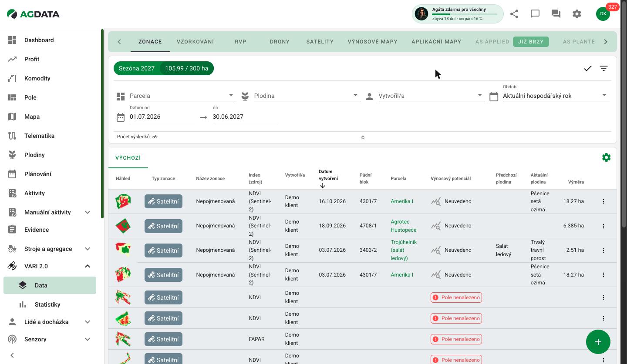Select the VÝCHOZÍ table view tab
The height and width of the screenshot is (364, 627).
pyautogui.click(x=128, y=158)
